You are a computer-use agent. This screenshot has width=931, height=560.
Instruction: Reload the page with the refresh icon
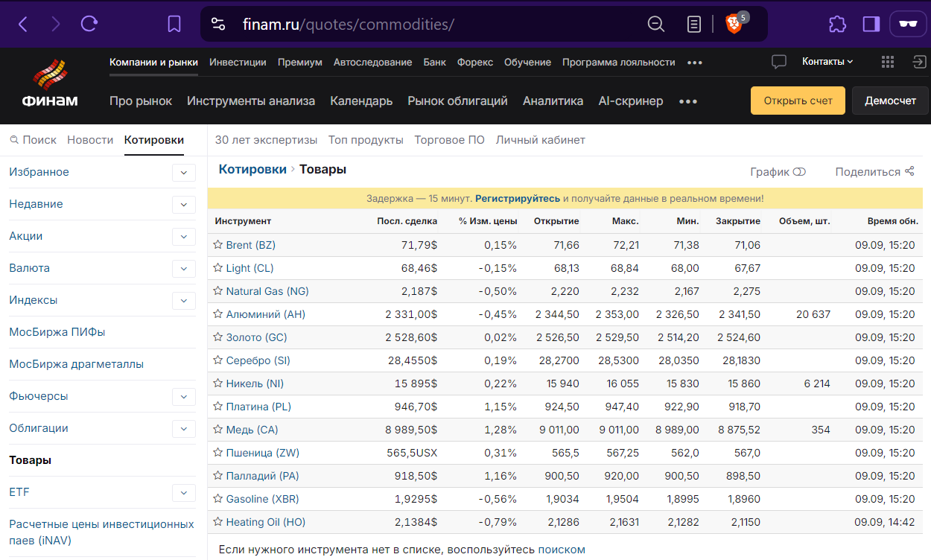pyautogui.click(x=89, y=24)
